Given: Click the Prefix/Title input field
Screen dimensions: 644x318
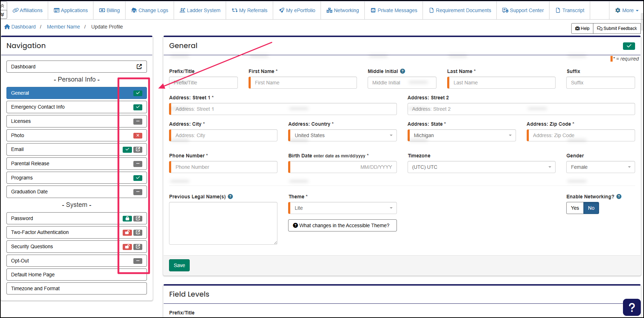Looking at the screenshot, I should click(x=203, y=83).
